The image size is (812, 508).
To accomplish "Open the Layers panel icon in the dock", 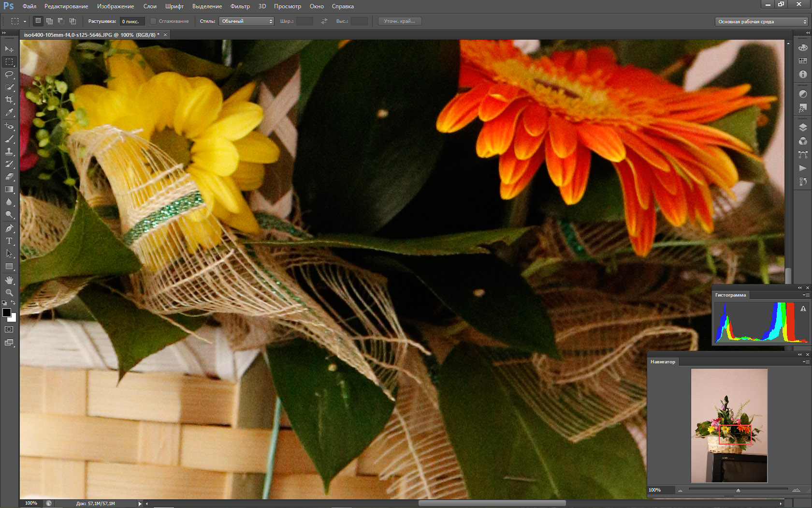I will [x=803, y=128].
